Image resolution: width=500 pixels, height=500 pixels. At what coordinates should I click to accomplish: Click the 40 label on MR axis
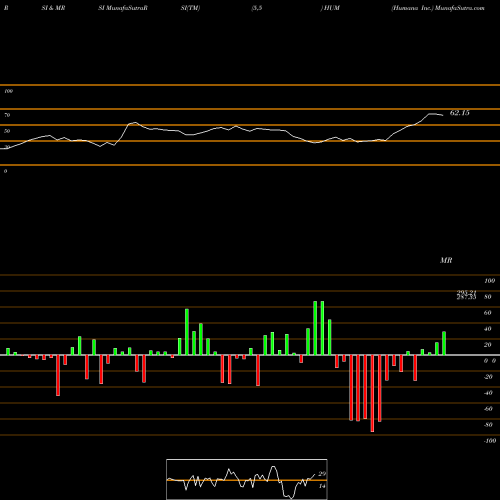click(488, 329)
